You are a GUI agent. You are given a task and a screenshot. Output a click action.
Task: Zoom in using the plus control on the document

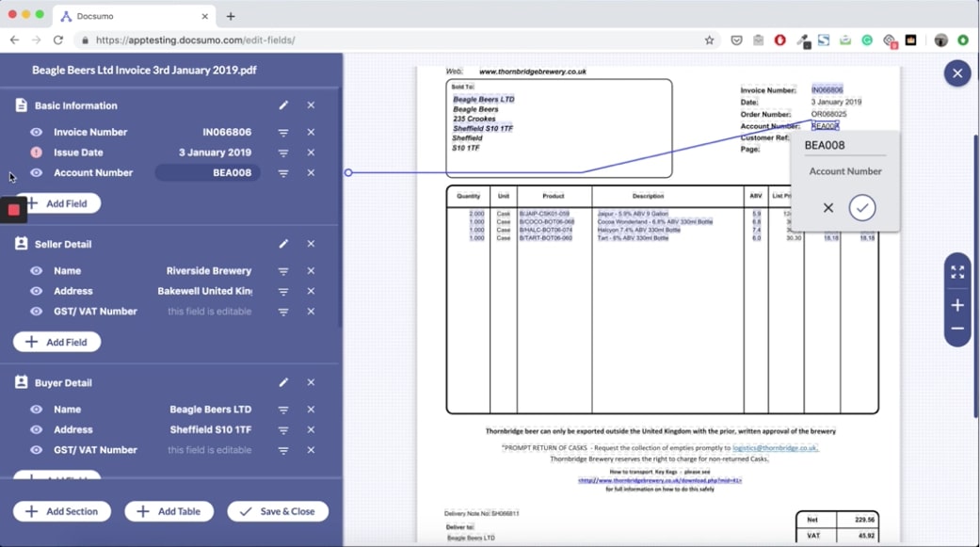pyautogui.click(x=956, y=304)
